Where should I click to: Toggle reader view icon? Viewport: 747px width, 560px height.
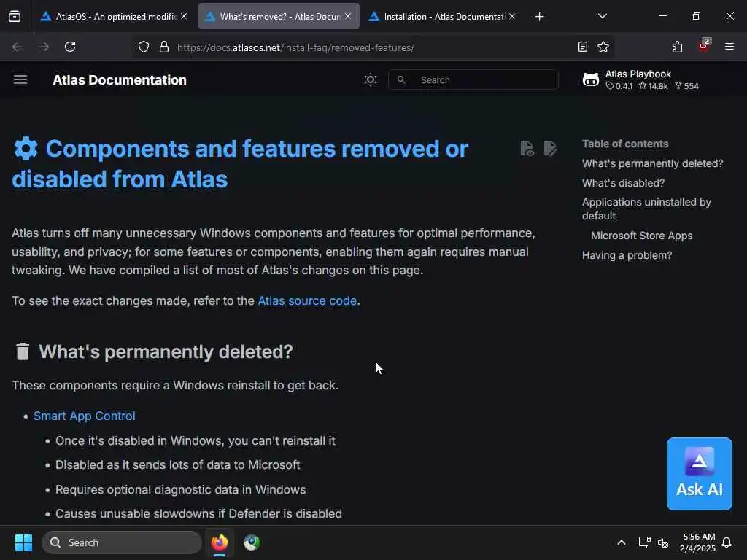[583, 47]
